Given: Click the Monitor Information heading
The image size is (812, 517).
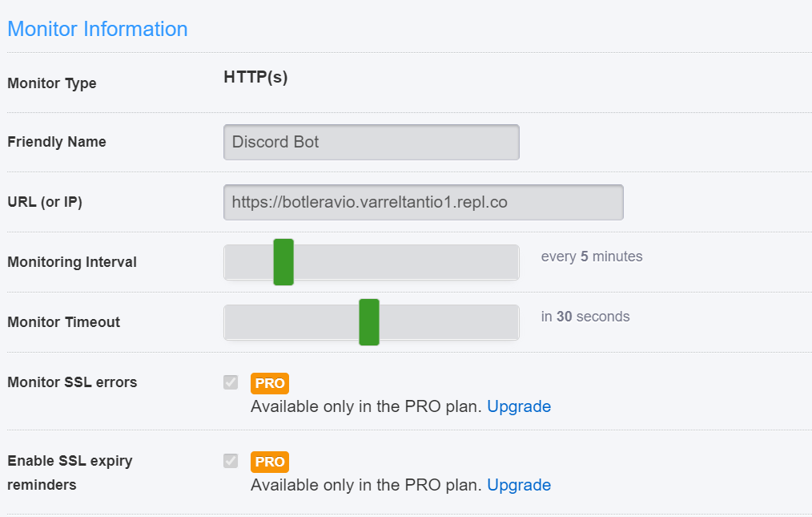Looking at the screenshot, I should [98, 29].
